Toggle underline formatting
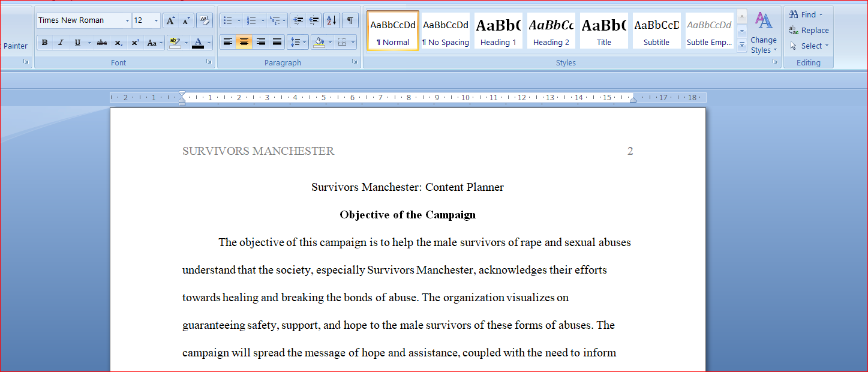The width and height of the screenshot is (868, 372). [x=77, y=43]
